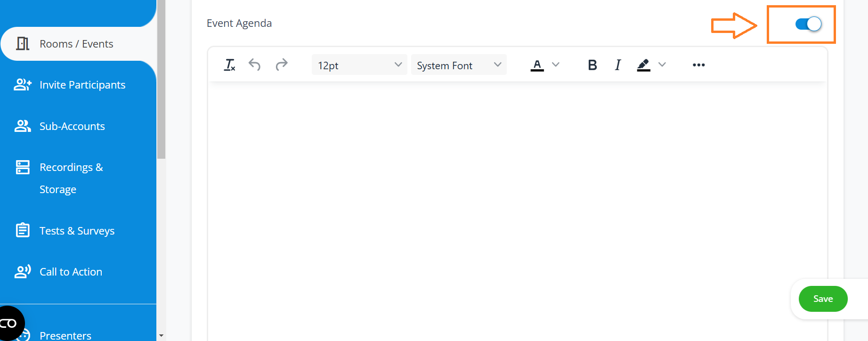
Task: Click the redo arrow icon
Action: (282, 65)
